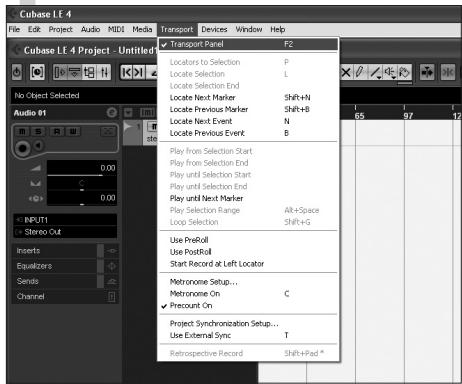Expand the Inserts inspector section
Viewport: 462px width, 384px height.
(x=55, y=251)
